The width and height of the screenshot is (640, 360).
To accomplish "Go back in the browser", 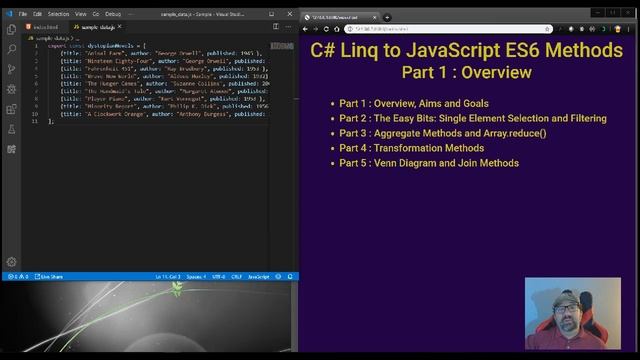I will [305, 29].
